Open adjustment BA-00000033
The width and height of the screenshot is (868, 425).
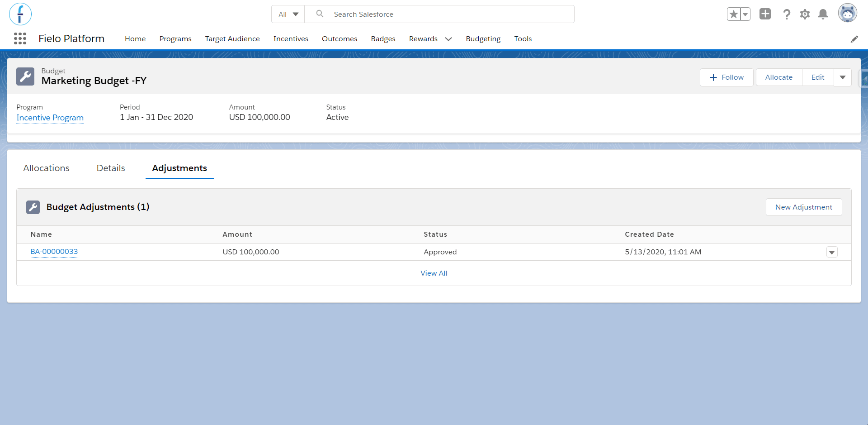[x=54, y=252]
